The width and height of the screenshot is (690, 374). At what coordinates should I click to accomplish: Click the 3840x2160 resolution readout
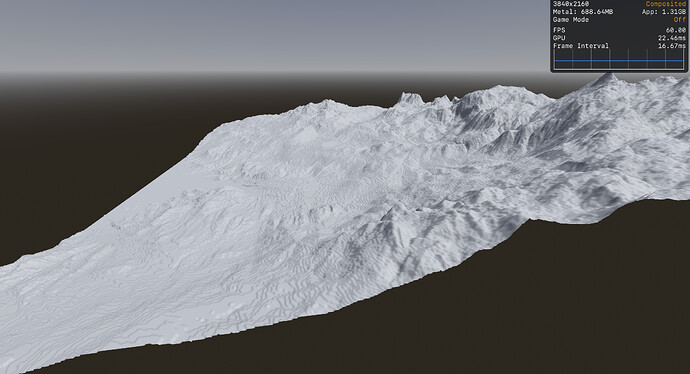pos(571,4)
